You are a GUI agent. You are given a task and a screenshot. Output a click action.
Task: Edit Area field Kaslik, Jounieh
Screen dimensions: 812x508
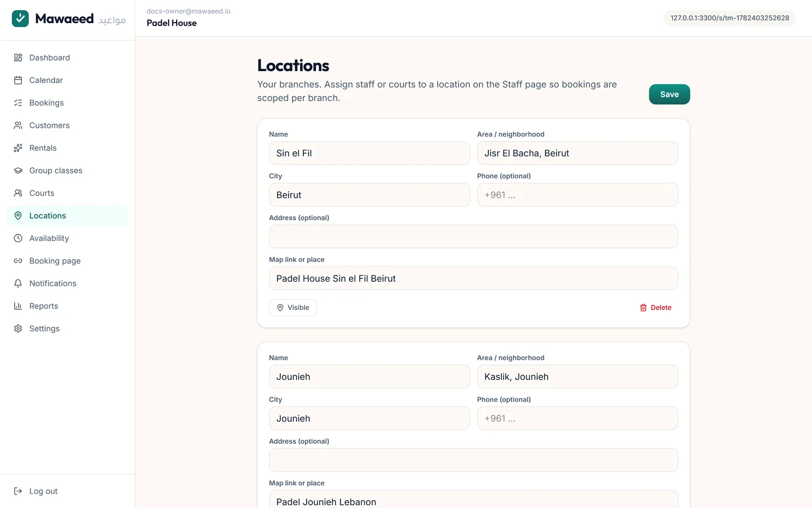click(577, 376)
